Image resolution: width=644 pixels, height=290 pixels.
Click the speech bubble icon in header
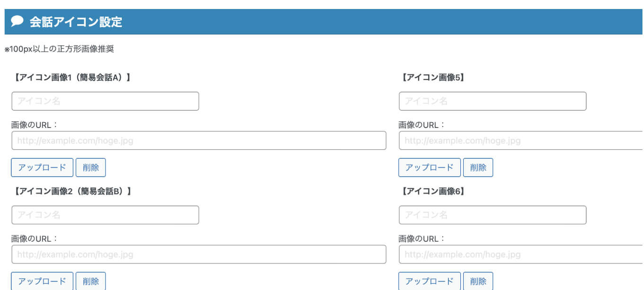(x=17, y=21)
